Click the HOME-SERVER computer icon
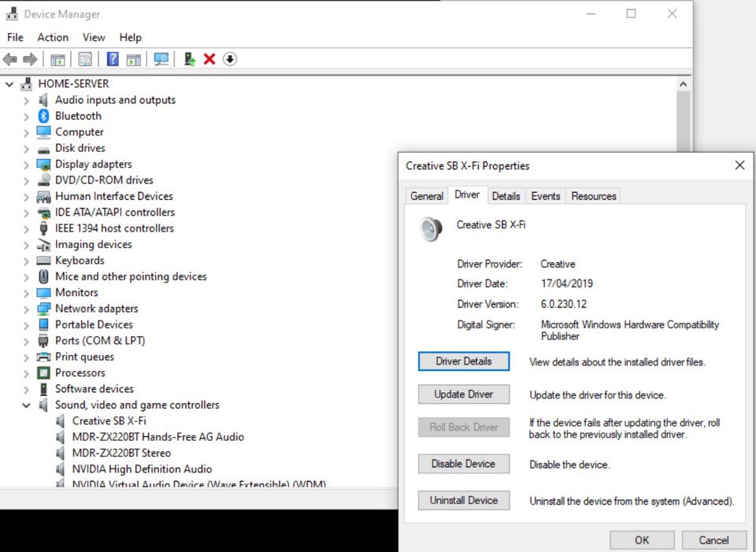The width and height of the screenshot is (756, 552). pyautogui.click(x=26, y=84)
